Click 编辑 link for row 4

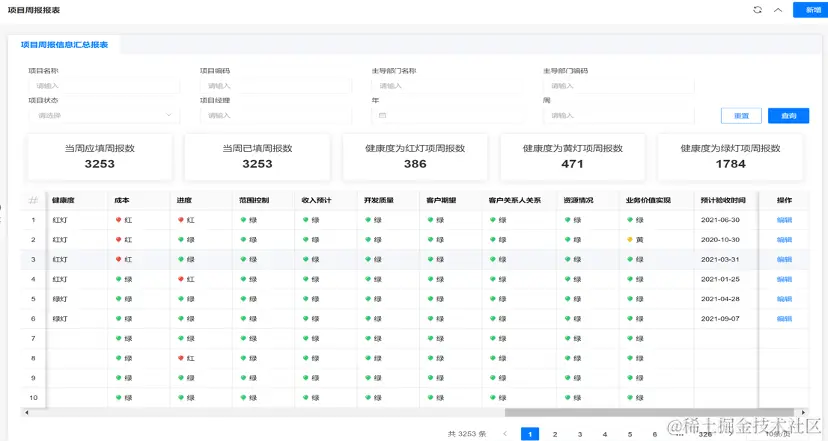tap(784, 279)
